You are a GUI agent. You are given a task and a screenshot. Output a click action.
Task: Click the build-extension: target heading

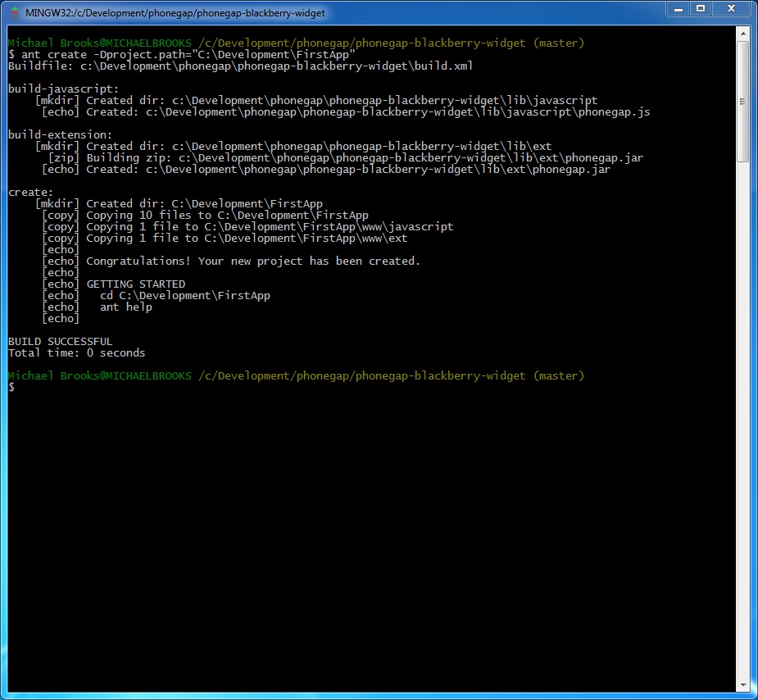coord(60,135)
